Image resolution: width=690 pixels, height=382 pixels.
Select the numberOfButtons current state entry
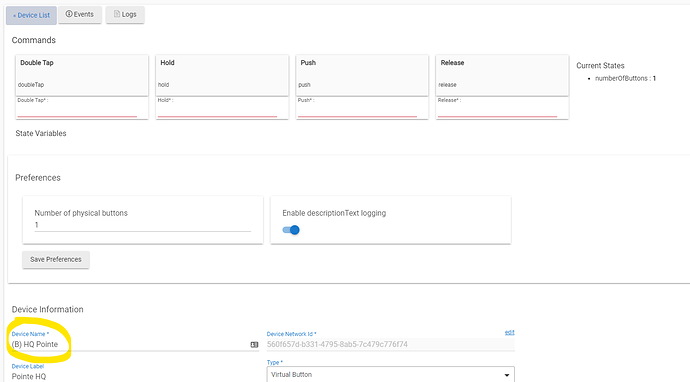[x=625, y=78]
